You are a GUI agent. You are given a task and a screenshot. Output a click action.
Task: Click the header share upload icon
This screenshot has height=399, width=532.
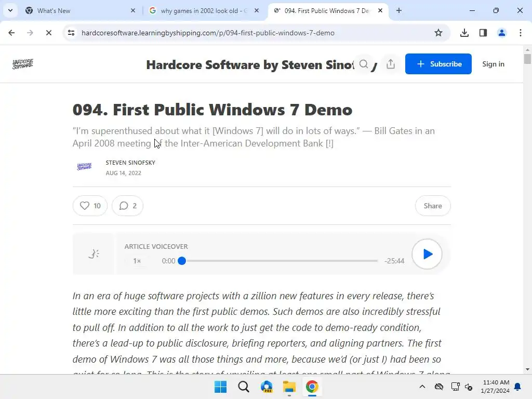[391, 64]
